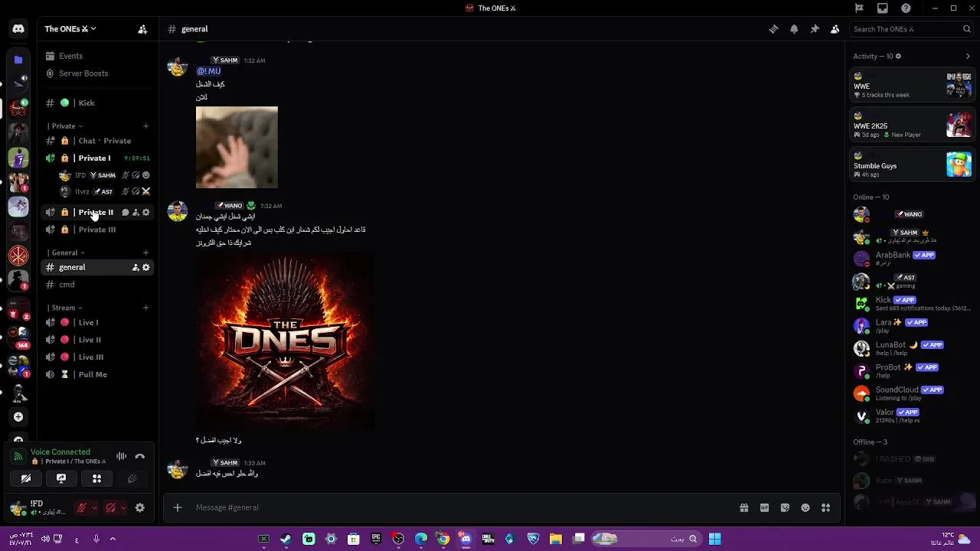Join Live II voice channel

(98, 340)
